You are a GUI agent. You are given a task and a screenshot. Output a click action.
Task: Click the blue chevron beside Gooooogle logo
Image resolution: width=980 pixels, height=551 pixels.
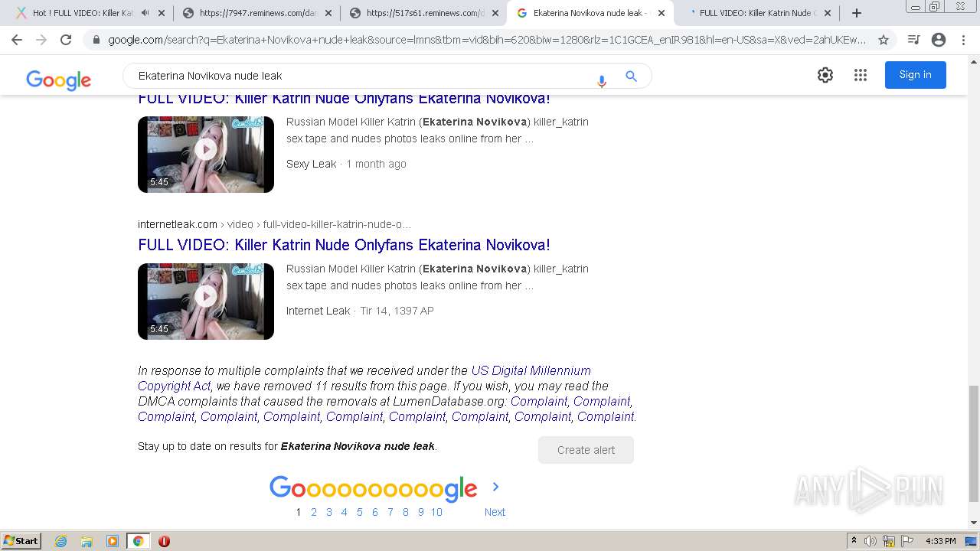click(x=495, y=487)
